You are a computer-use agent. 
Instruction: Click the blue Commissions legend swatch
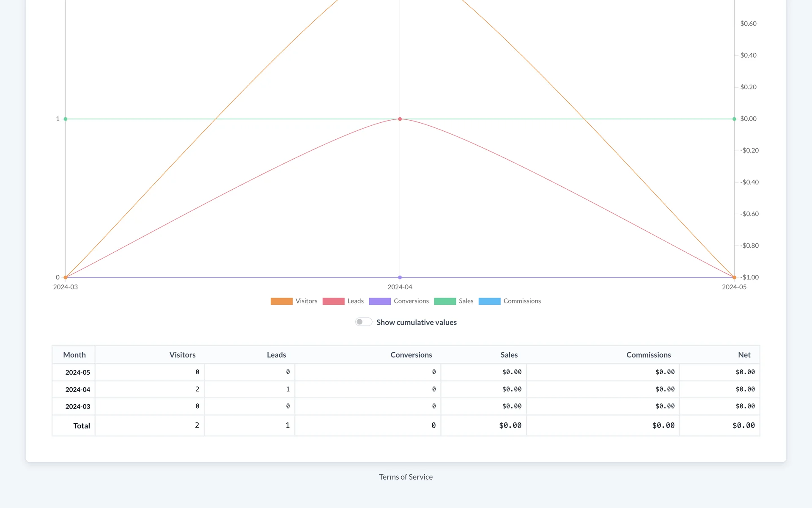click(x=489, y=301)
